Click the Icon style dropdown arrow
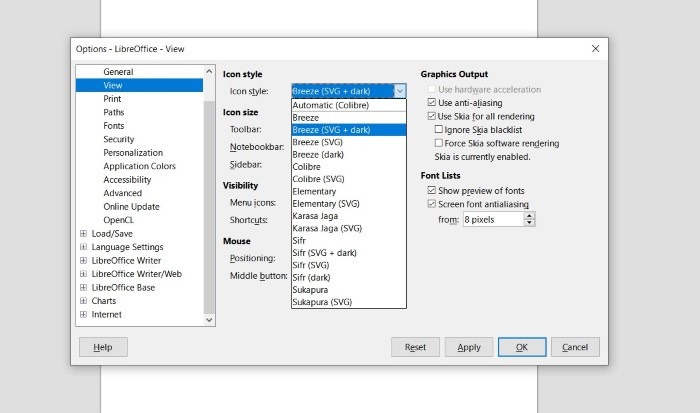Screen dimensions: 700x413 click(400, 91)
